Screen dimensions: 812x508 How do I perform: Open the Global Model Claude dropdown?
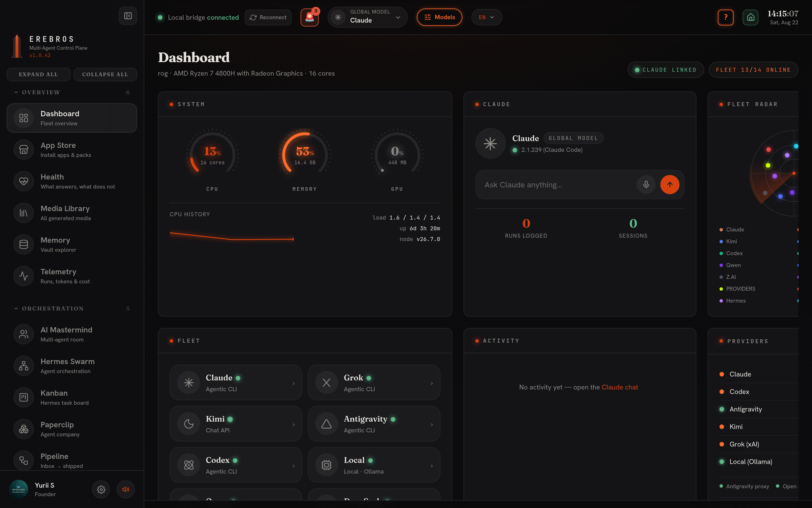pos(367,17)
